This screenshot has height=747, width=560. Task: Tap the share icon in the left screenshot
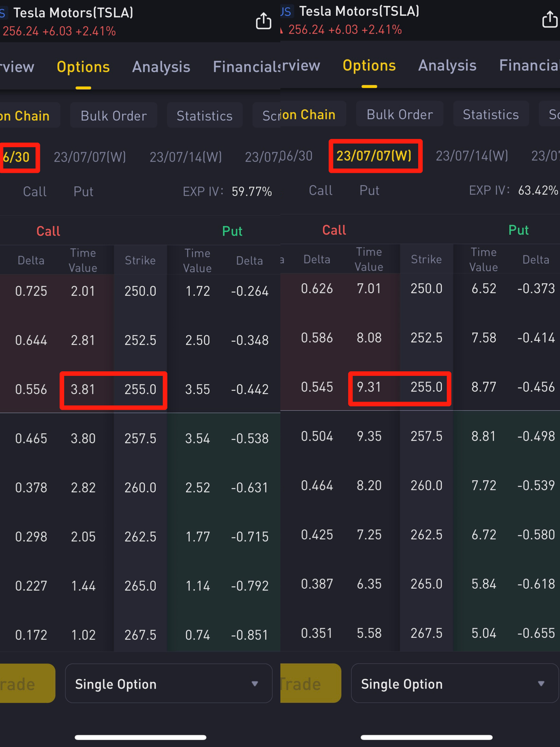(264, 21)
